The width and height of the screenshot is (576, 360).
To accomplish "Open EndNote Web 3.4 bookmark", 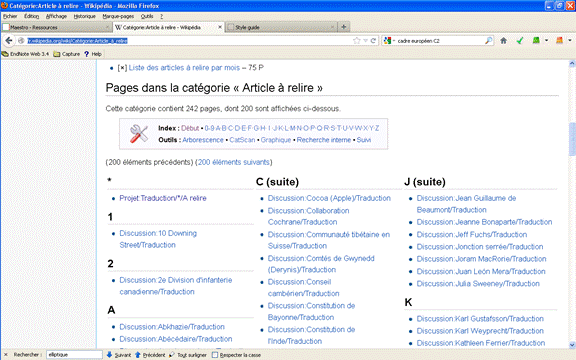I will tap(25, 54).
